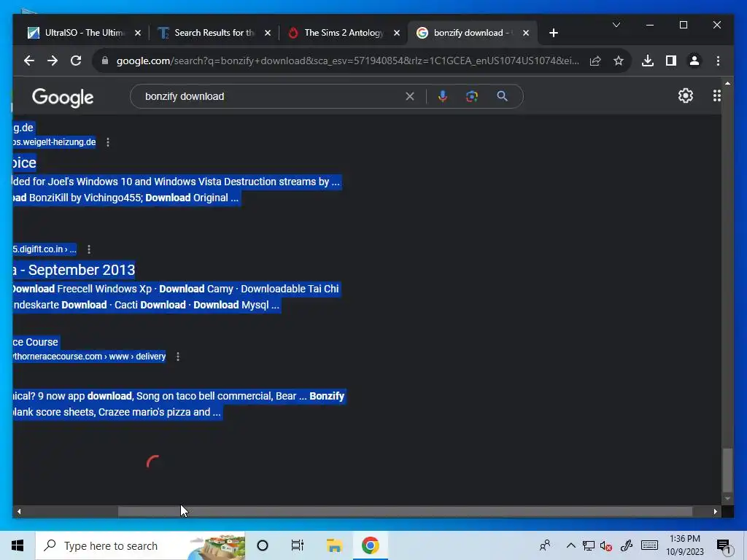The width and height of the screenshot is (747, 560).
Task: Open the digifit.co.in breadcrumb link
Action: point(44,249)
